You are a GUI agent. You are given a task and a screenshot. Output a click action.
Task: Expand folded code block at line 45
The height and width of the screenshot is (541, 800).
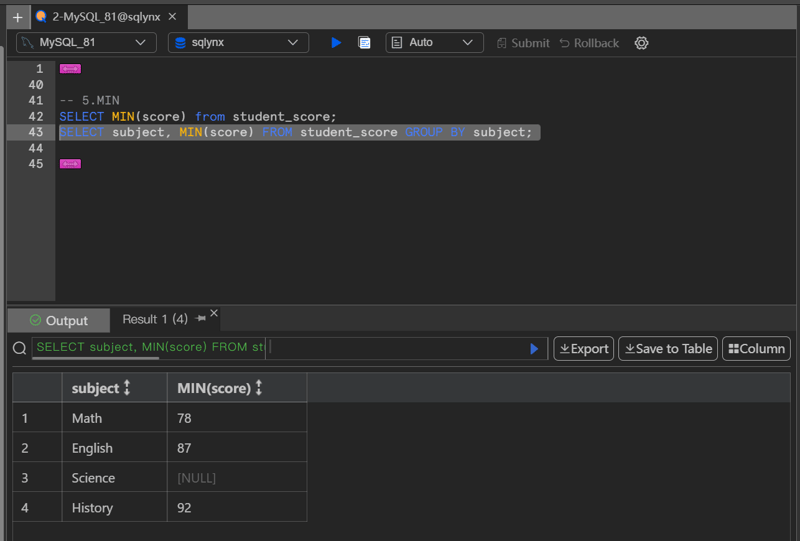[x=70, y=164]
